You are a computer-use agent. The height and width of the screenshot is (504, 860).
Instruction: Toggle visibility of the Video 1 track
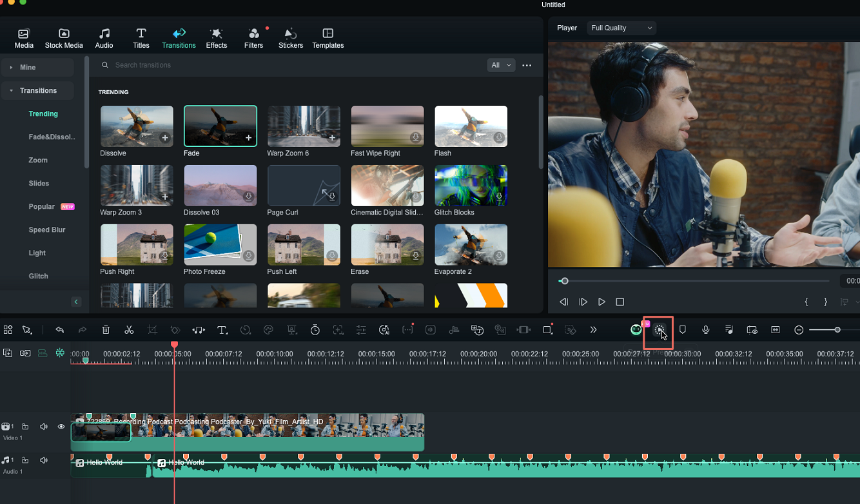(x=61, y=426)
